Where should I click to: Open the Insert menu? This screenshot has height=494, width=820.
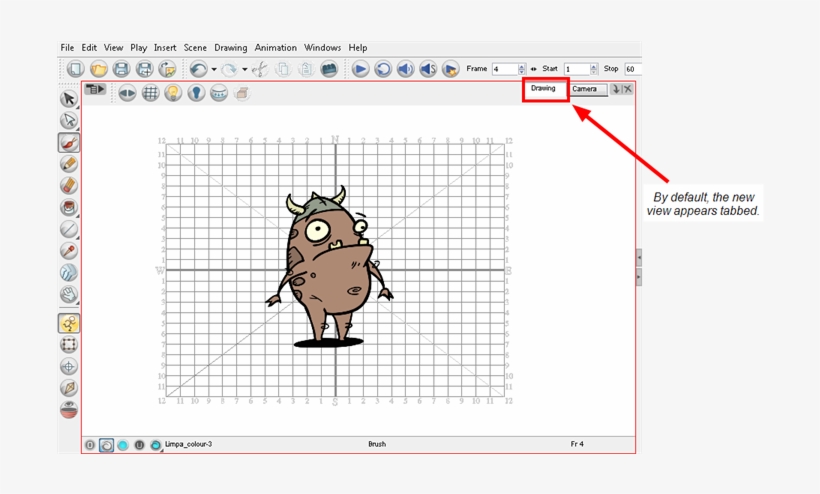[x=165, y=48]
